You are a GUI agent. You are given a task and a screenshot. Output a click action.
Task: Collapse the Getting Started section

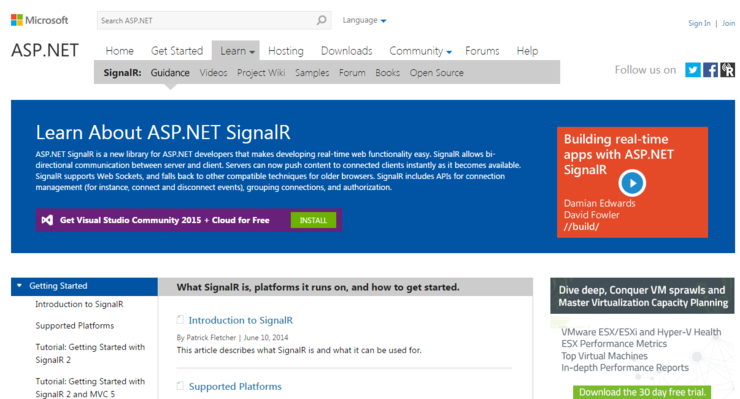tap(84, 286)
